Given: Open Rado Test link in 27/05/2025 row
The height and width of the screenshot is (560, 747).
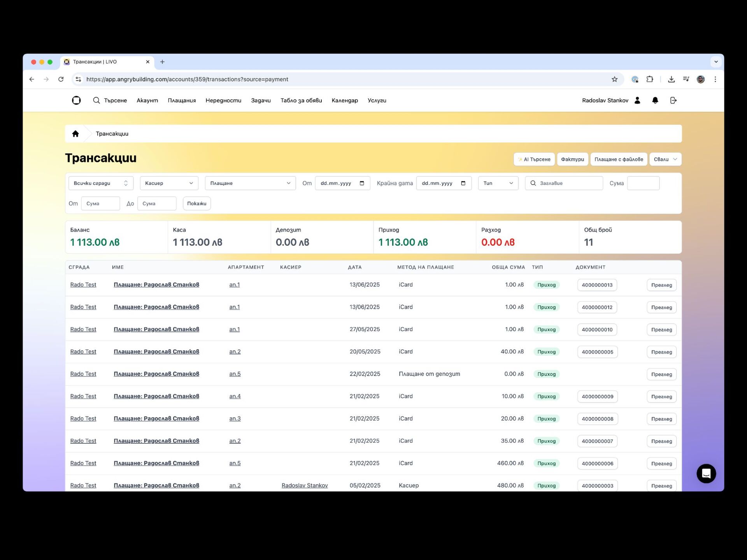Looking at the screenshot, I should click(83, 329).
